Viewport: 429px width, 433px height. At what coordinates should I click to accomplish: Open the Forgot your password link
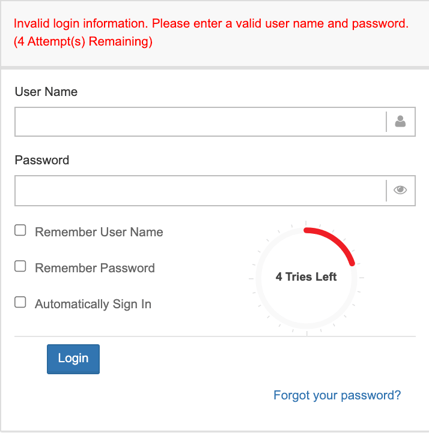pos(337,395)
